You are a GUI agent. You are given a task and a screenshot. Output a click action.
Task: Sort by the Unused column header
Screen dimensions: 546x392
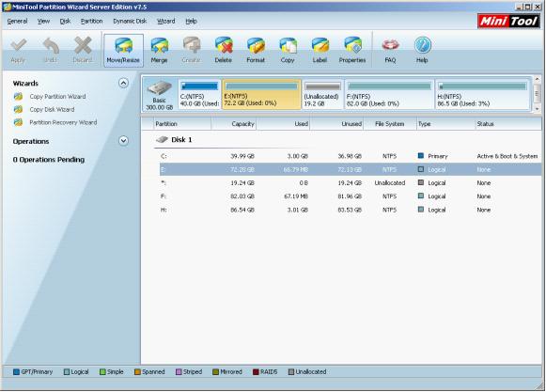tap(336, 124)
